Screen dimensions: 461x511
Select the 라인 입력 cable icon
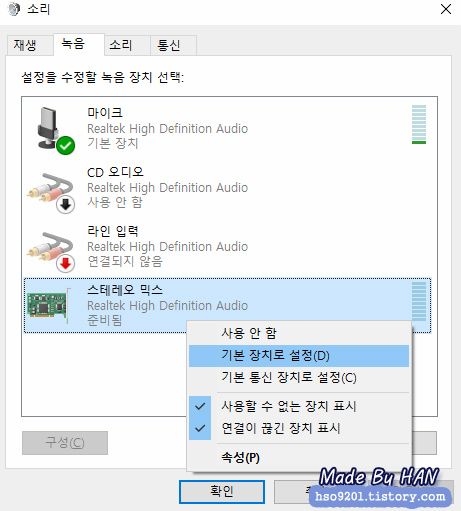[52, 251]
